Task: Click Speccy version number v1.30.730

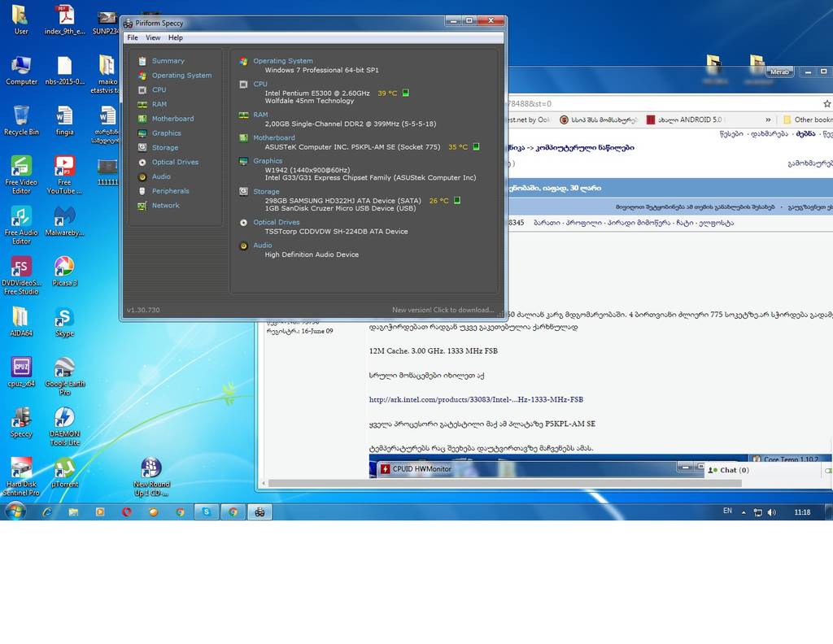Action: coord(143,310)
